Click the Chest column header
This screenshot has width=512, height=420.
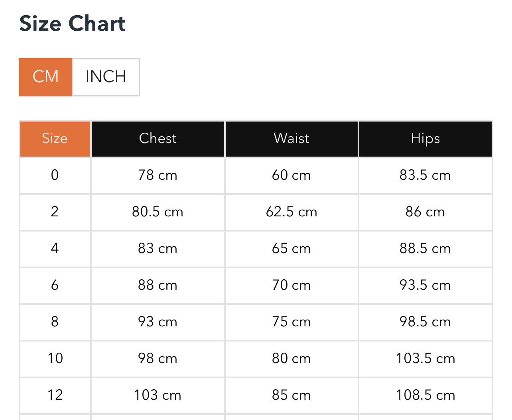[158, 139]
